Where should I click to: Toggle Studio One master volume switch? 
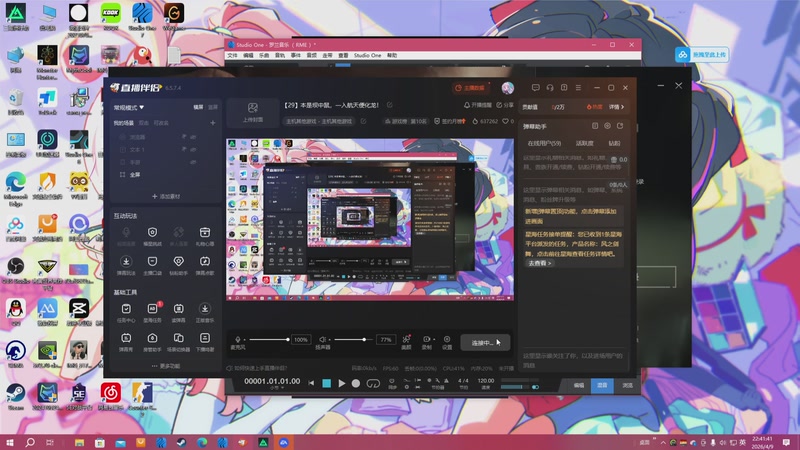(x=535, y=387)
